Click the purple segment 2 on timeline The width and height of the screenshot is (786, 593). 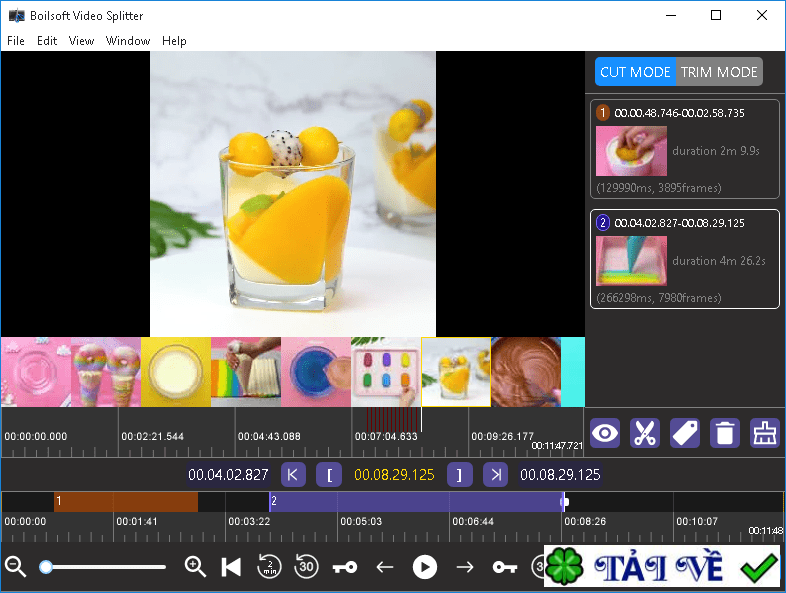[x=415, y=501]
